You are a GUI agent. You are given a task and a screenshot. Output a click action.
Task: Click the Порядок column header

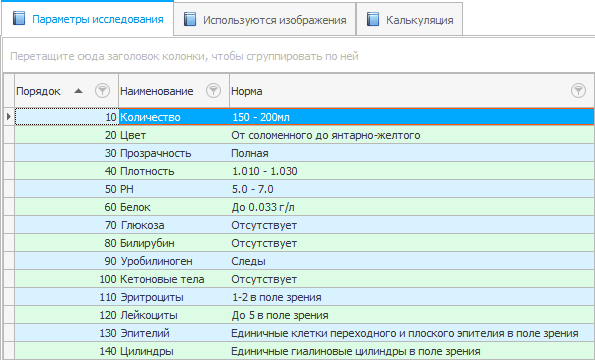pyautogui.click(x=66, y=91)
